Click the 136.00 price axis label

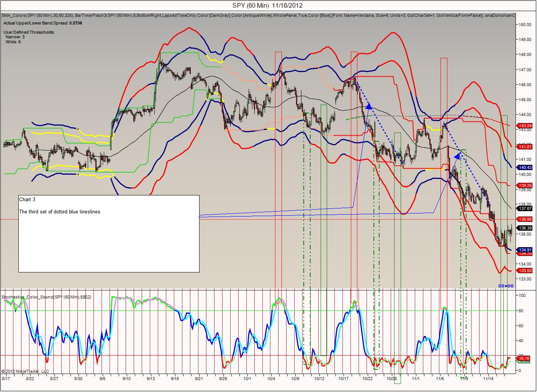pyautogui.click(x=525, y=234)
